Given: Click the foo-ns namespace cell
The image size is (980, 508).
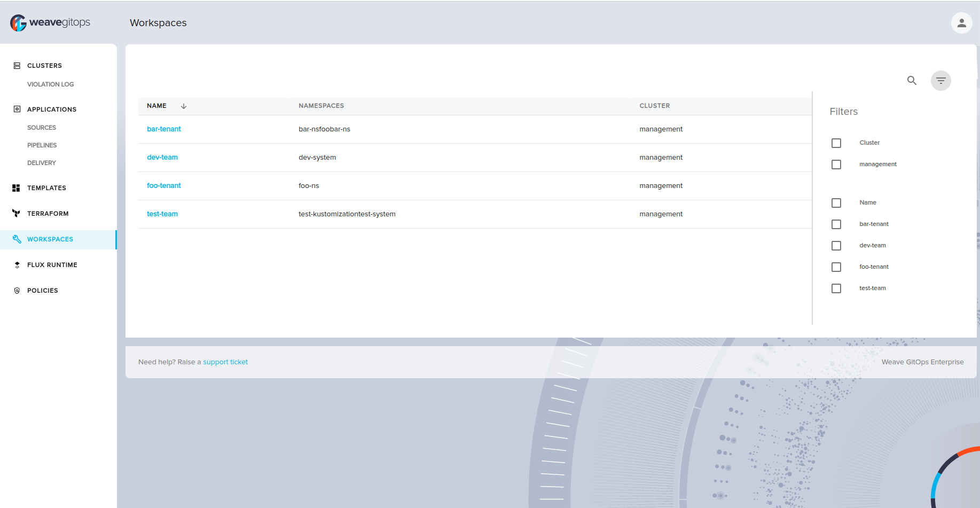Looking at the screenshot, I should pyautogui.click(x=309, y=186).
